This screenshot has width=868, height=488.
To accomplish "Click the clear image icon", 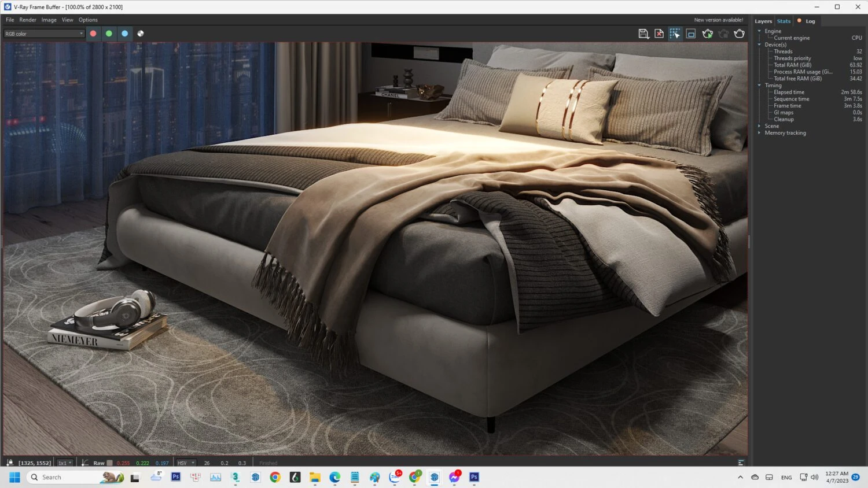I will click(x=659, y=34).
